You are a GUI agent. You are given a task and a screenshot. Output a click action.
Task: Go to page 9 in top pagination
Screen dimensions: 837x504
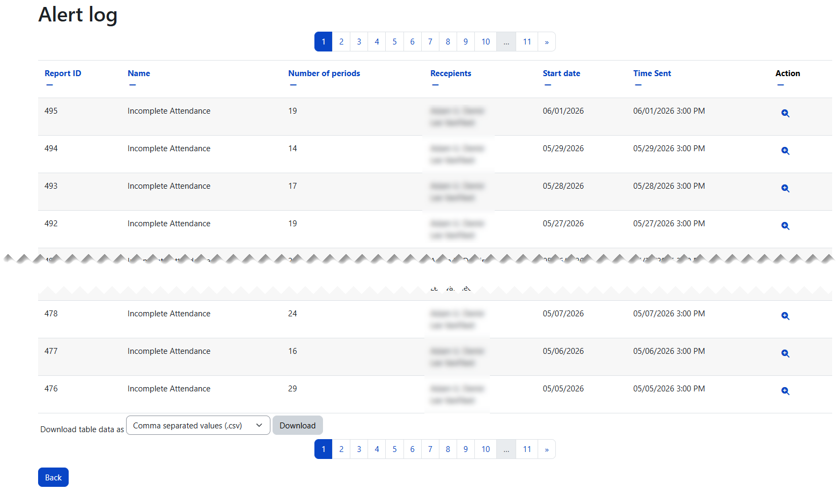pos(465,42)
